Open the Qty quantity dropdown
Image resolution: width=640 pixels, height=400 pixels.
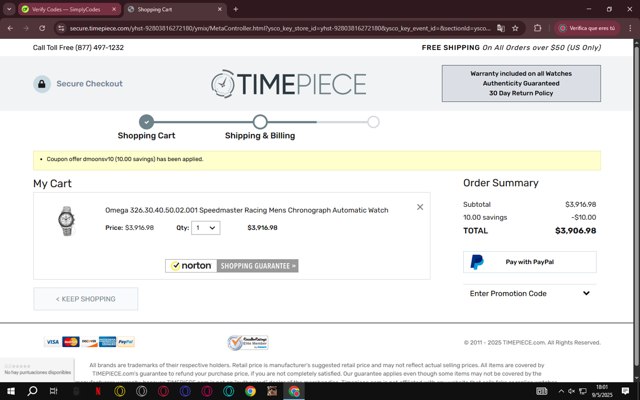[x=206, y=228]
